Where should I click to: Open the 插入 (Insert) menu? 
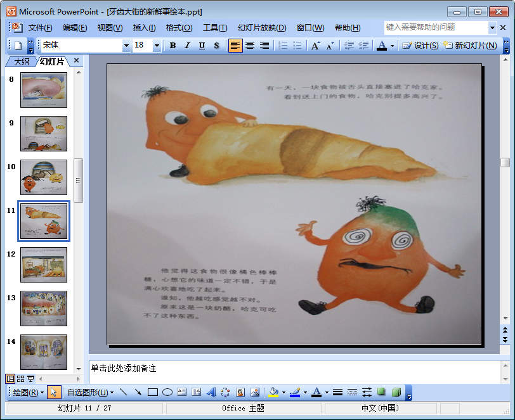pyautogui.click(x=144, y=28)
